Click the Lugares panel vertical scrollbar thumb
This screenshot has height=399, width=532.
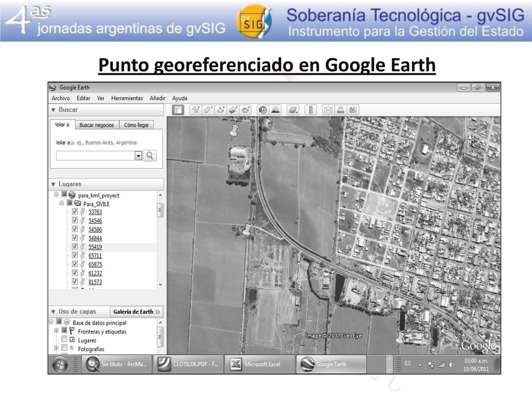(160, 210)
